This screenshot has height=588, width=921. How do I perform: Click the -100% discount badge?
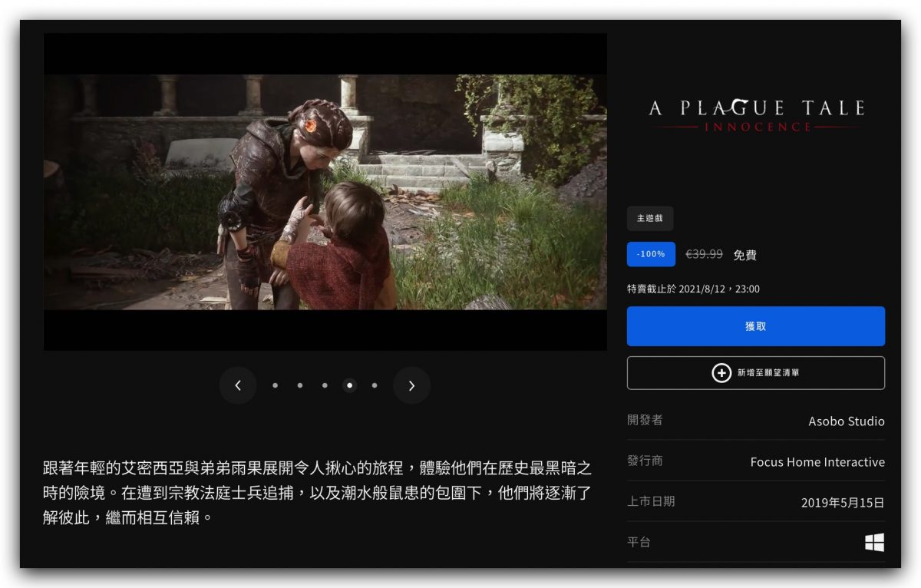(651, 254)
